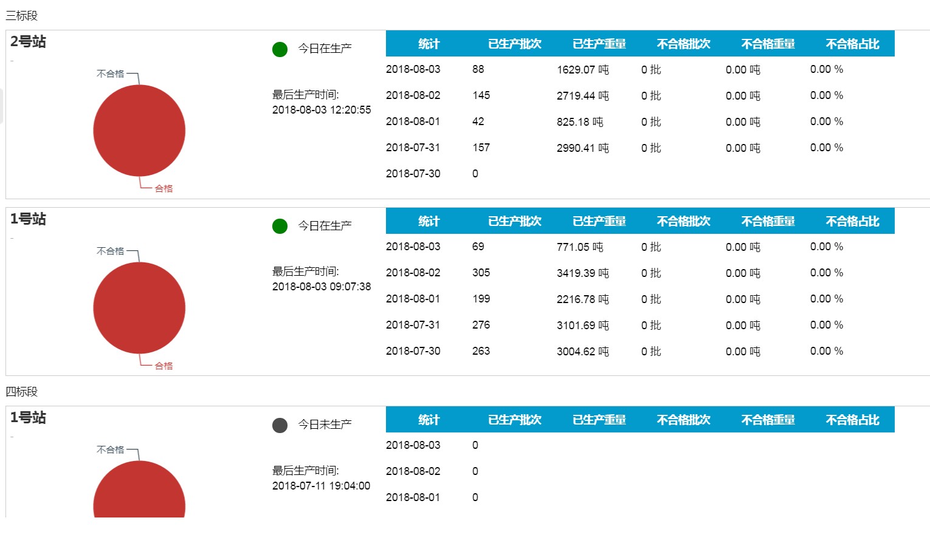This screenshot has height=560, width=930.
Task: Select 已生产重量 header in 四标段 1号站 table
Action: (x=599, y=420)
